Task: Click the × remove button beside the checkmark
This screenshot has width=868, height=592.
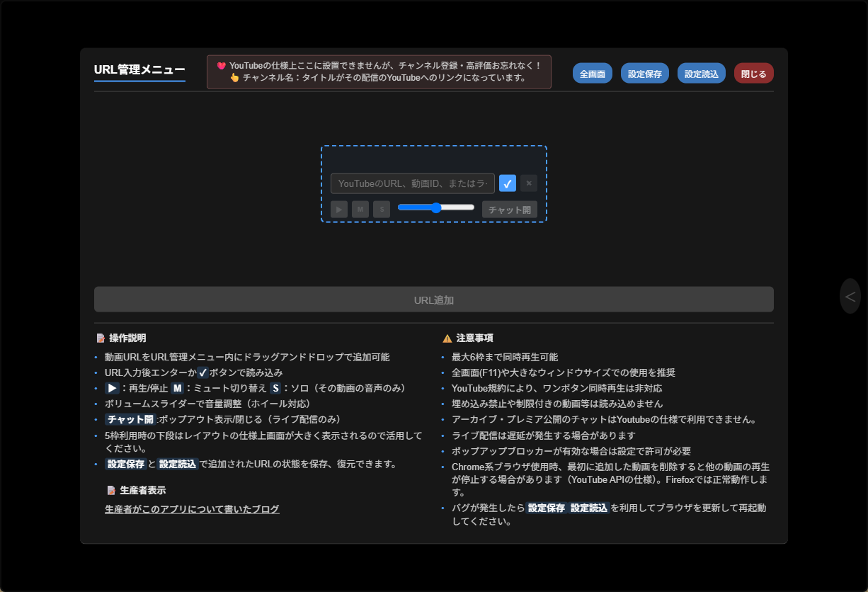Action: [x=529, y=183]
